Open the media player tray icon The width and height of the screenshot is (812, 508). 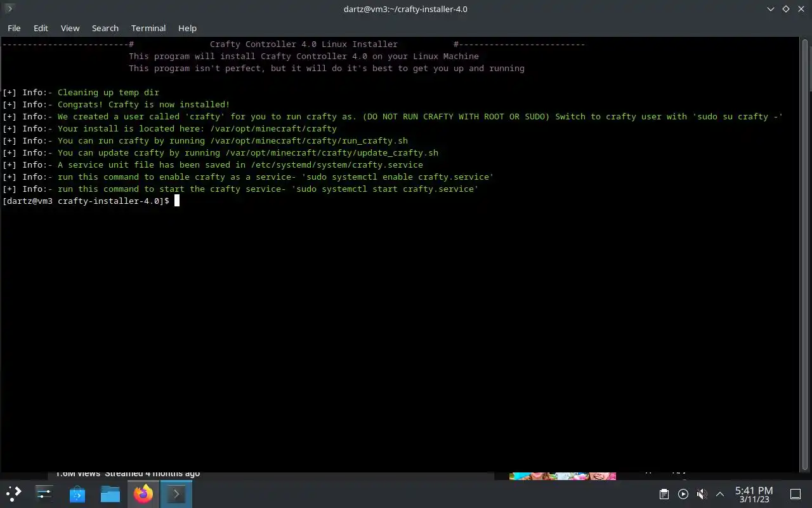(683, 494)
